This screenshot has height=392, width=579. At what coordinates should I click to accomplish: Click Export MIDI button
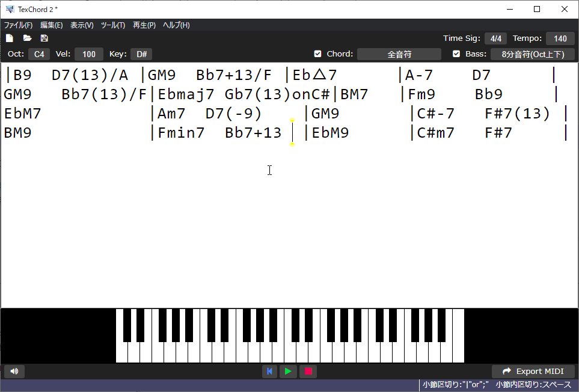click(533, 372)
